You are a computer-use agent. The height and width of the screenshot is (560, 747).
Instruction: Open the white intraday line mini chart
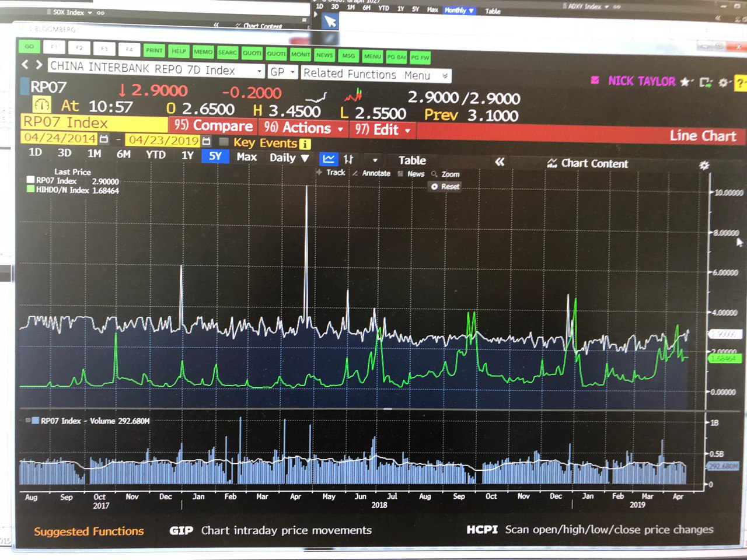316,96
